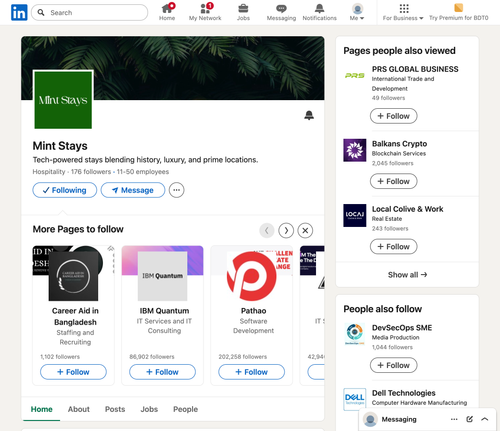Open Balkans Crypto logo

(355, 150)
